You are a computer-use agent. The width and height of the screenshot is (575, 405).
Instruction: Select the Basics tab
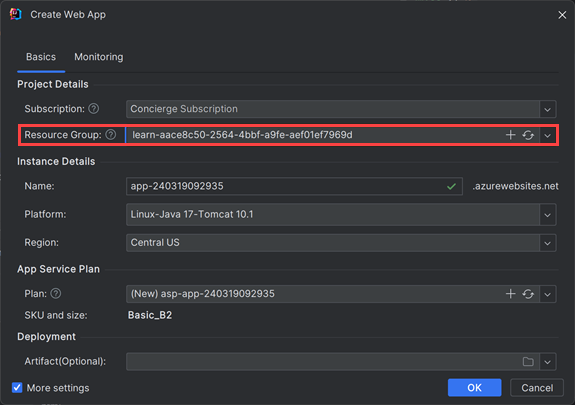pos(41,57)
